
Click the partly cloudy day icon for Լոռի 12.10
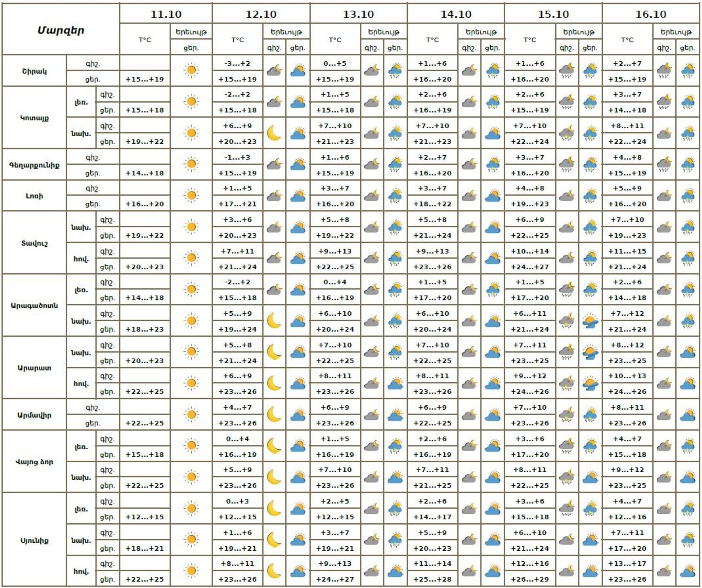point(298,196)
